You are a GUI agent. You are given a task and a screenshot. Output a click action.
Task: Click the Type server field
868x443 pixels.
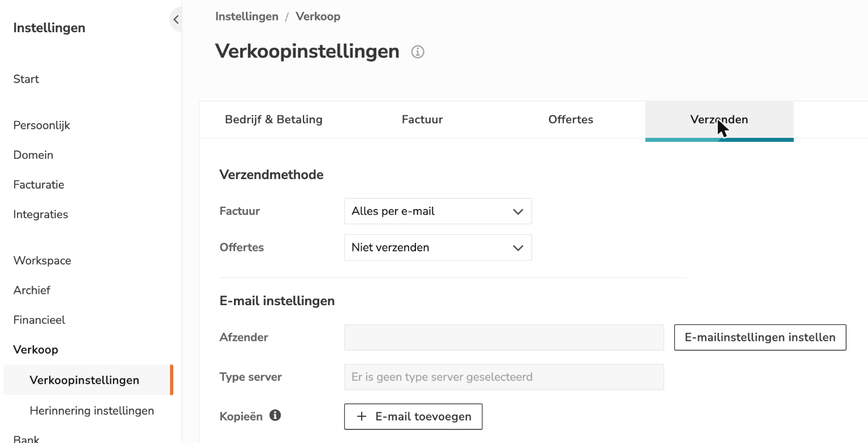point(504,377)
